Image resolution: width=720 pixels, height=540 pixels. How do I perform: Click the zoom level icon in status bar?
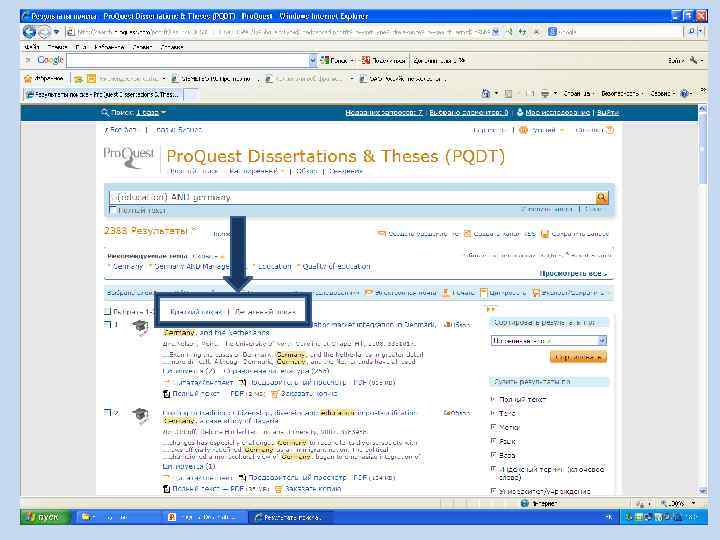[664, 503]
